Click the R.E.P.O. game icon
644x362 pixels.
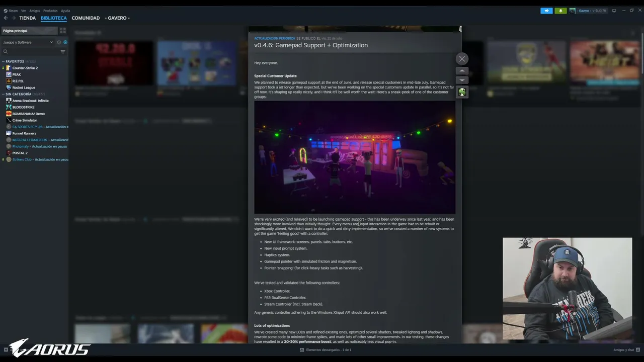pyautogui.click(x=9, y=81)
